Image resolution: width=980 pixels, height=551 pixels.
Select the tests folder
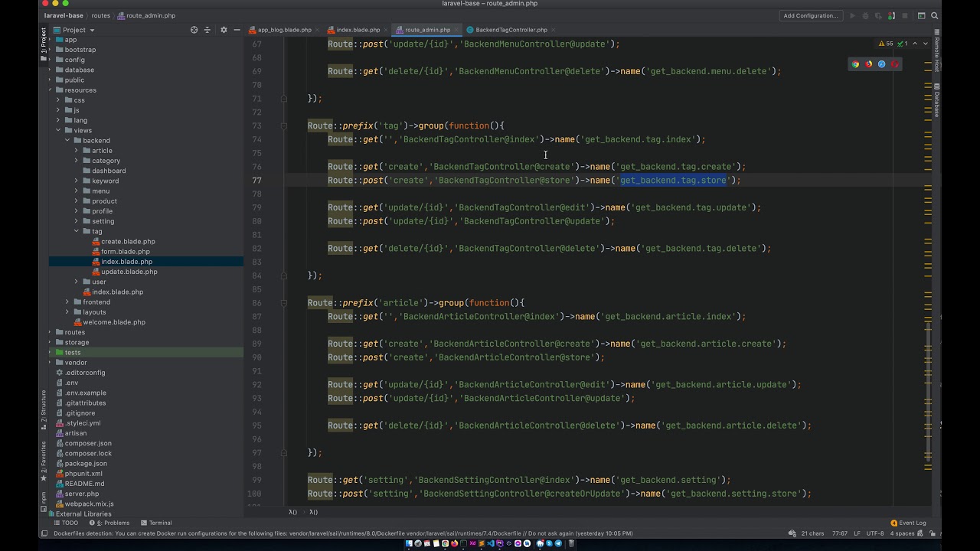(73, 353)
